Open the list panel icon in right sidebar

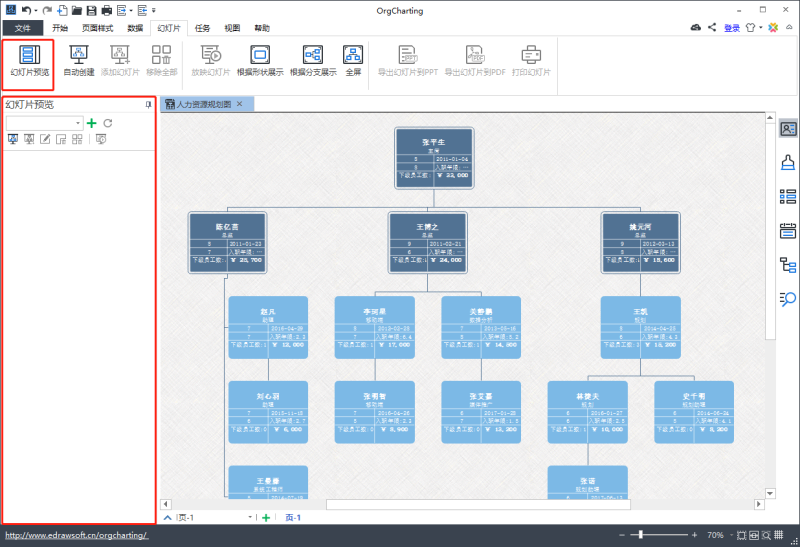[788, 196]
